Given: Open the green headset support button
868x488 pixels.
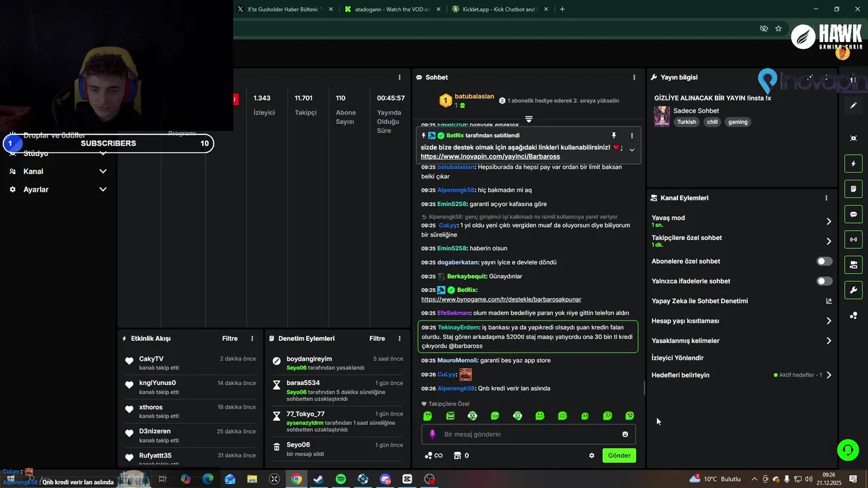Looking at the screenshot, I should click(847, 449).
